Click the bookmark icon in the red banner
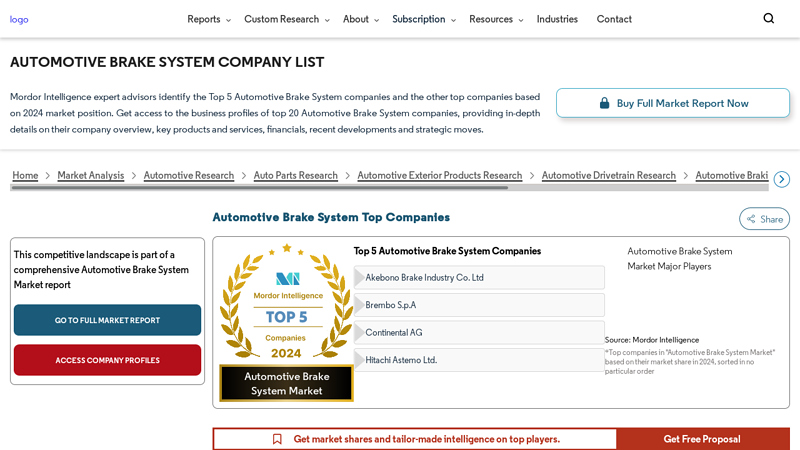This screenshot has width=800, height=450. tap(277, 439)
